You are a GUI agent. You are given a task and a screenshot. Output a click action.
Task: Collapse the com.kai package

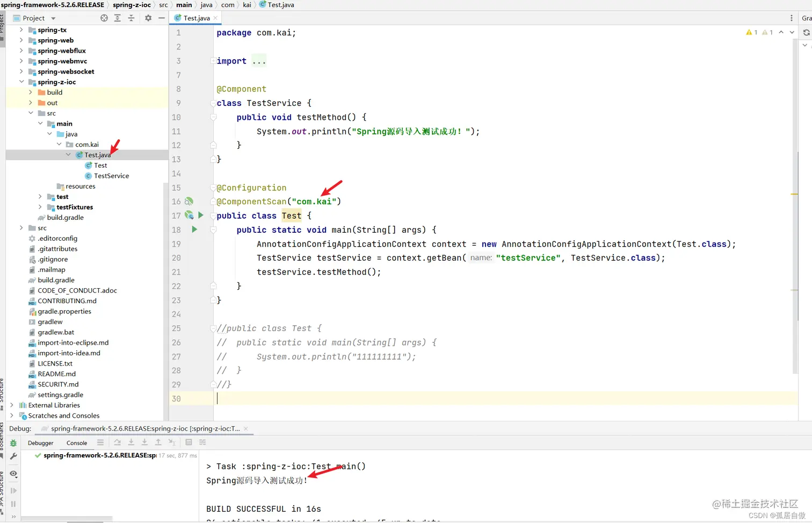[x=59, y=144]
